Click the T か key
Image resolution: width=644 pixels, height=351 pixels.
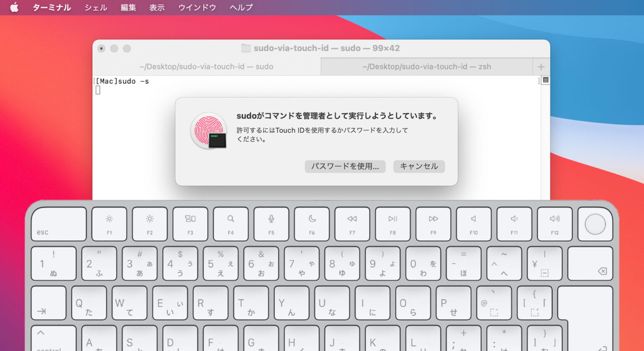[x=251, y=303]
